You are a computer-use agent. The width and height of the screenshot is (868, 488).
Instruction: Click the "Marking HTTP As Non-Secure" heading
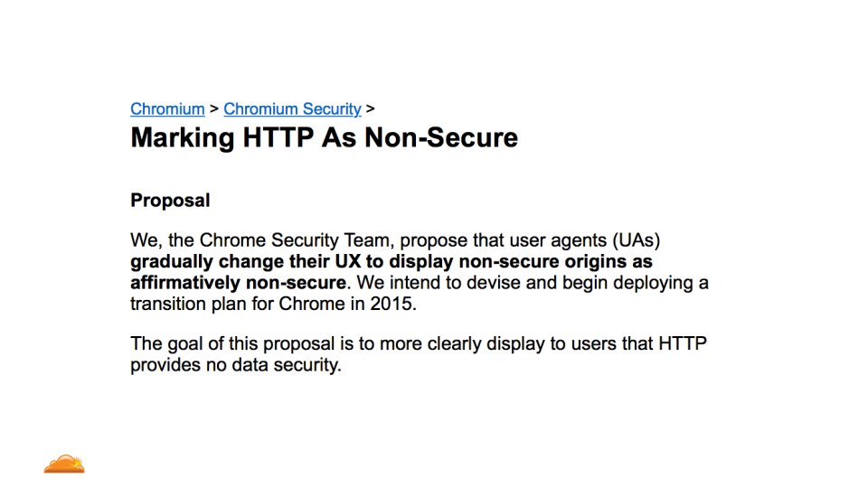tap(324, 138)
